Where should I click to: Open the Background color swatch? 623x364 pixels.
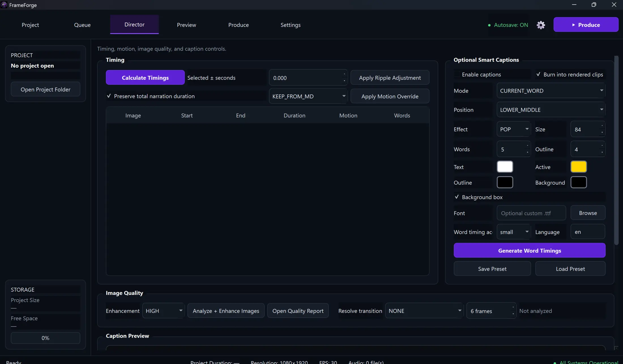(579, 182)
